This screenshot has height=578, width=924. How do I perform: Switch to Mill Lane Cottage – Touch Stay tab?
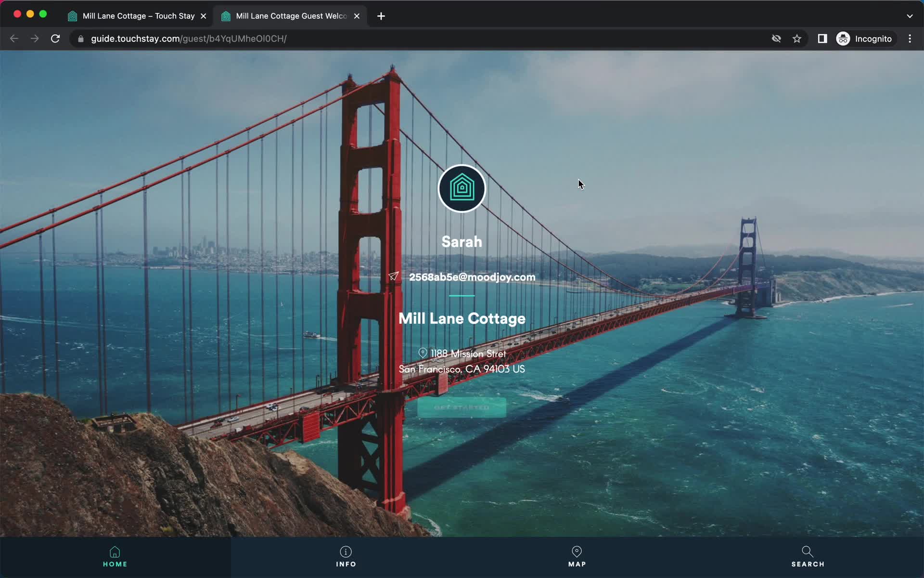(x=137, y=16)
